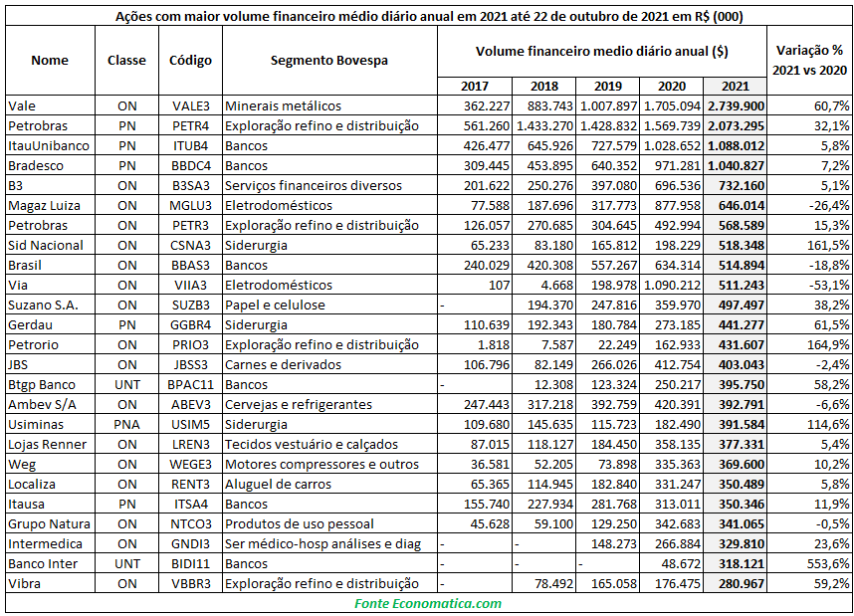Select the 'Vale' name cell

(x=50, y=105)
